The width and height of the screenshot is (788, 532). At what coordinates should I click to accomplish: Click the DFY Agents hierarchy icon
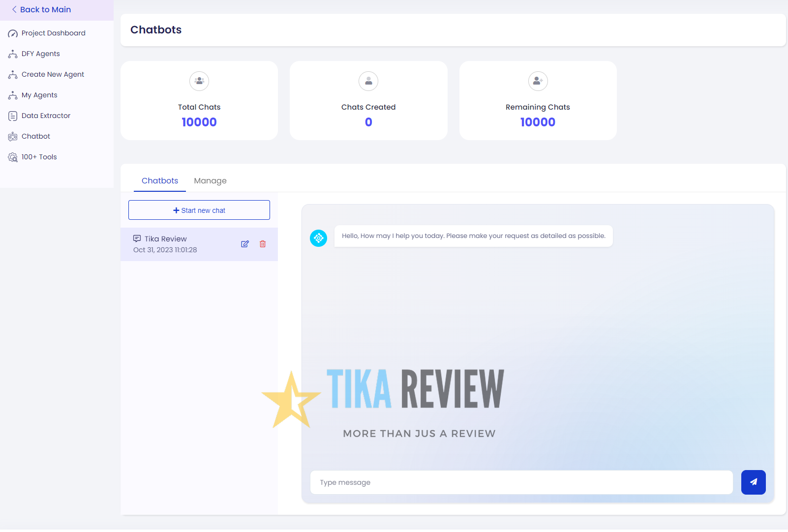[x=13, y=54]
